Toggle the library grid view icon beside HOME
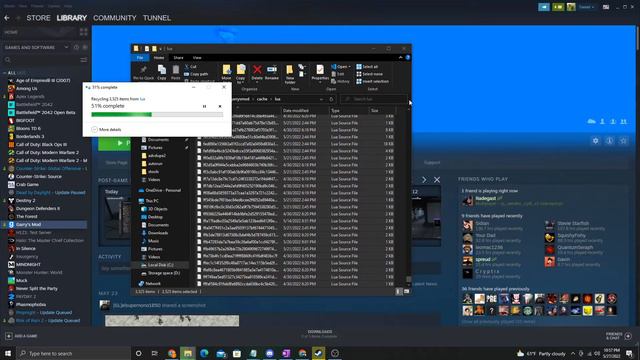Screen dimensions: 640x360 (84, 32)
